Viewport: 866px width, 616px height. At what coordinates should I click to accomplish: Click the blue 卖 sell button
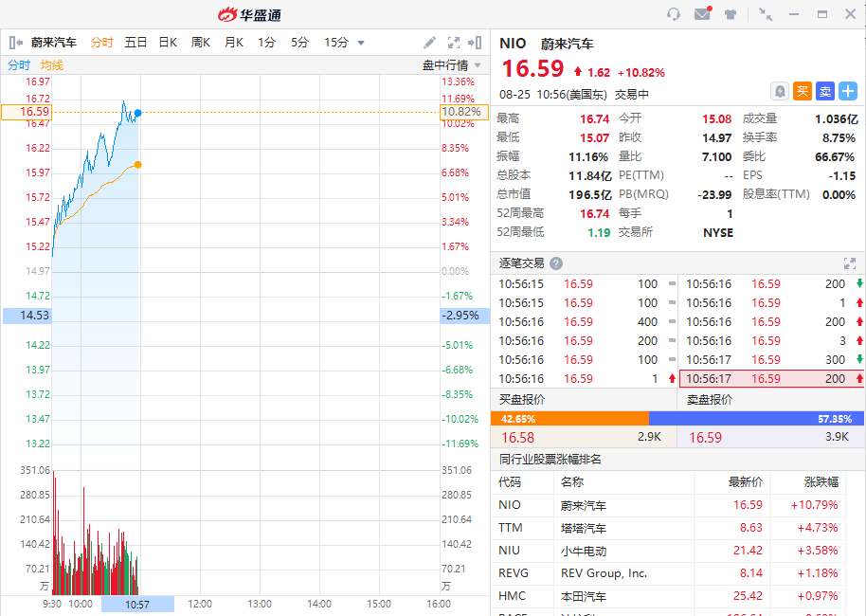click(825, 91)
